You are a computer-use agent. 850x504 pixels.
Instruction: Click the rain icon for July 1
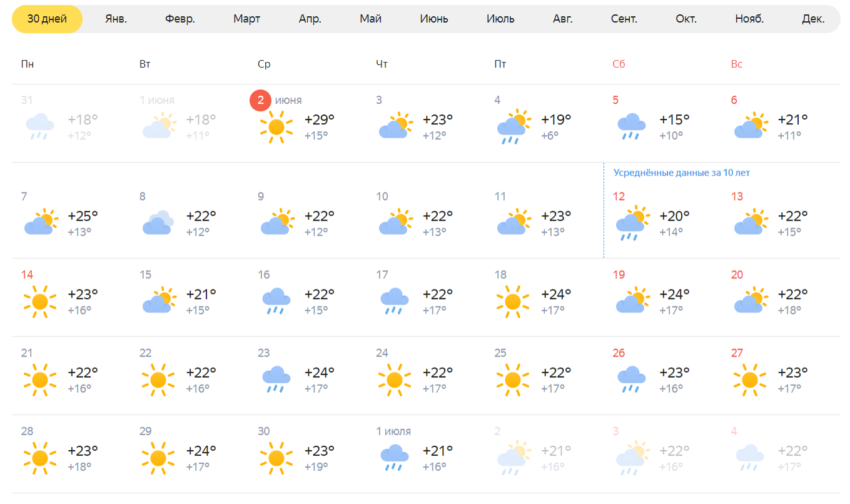coord(395,458)
